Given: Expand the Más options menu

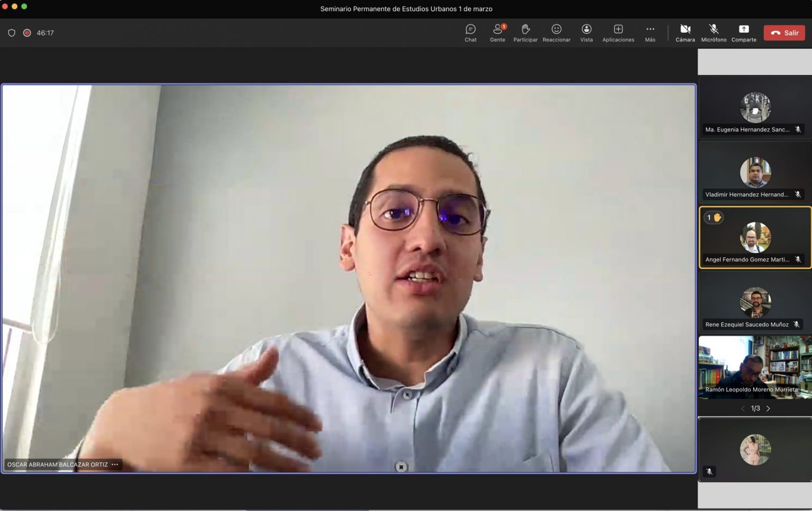Looking at the screenshot, I should tap(650, 33).
